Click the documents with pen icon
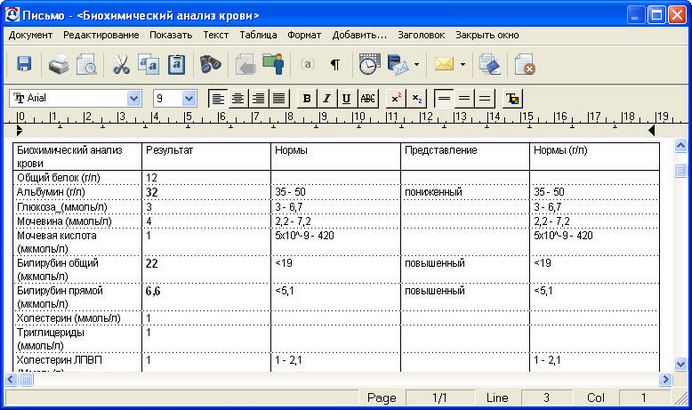The width and height of the screenshot is (692, 410). click(489, 64)
